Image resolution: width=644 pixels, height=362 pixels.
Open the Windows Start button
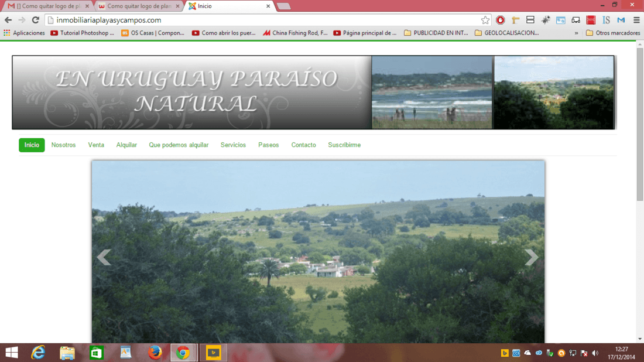(x=12, y=353)
